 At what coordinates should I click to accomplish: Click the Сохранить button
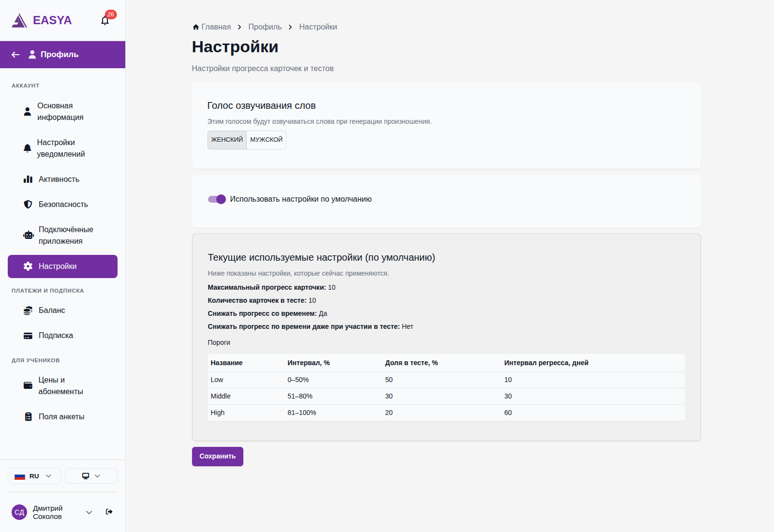(x=218, y=457)
